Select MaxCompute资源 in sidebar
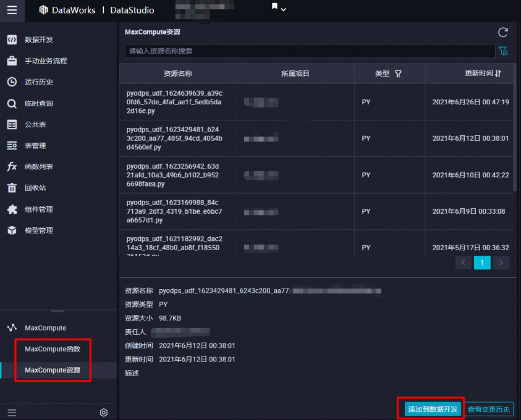The image size is (521, 420). [x=53, y=370]
